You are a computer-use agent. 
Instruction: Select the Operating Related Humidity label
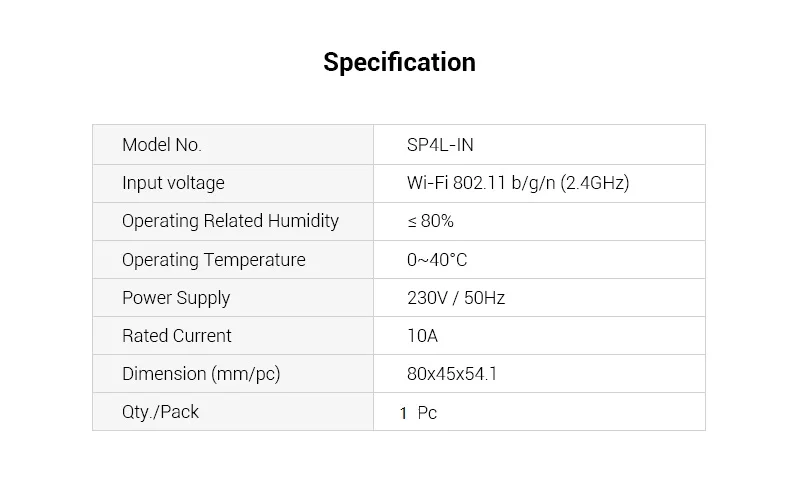coord(230,221)
